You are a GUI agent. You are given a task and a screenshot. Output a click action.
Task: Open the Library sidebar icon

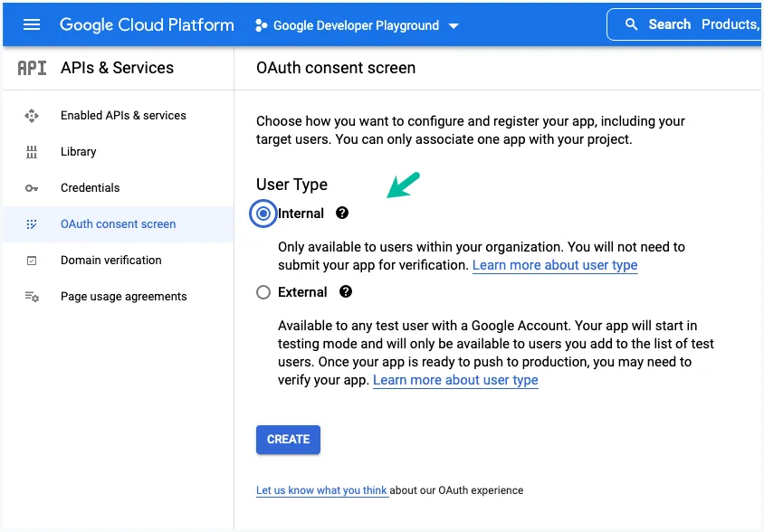pos(30,151)
